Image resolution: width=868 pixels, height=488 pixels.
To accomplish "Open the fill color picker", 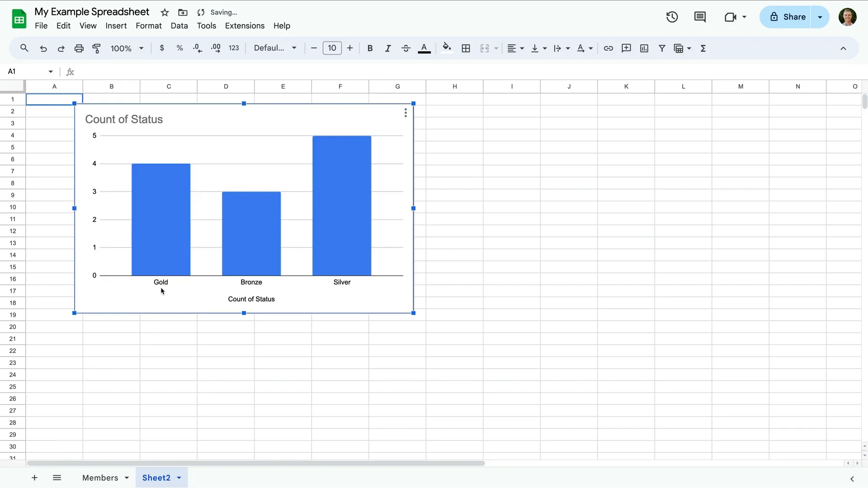I will 447,48.
